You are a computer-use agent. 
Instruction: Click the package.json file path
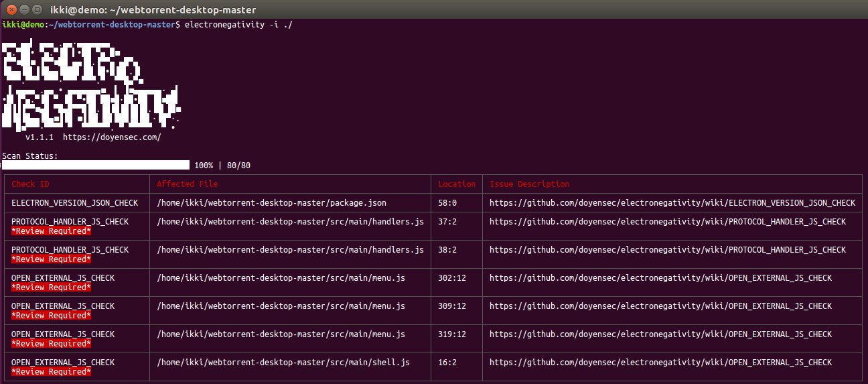[x=271, y=203]
